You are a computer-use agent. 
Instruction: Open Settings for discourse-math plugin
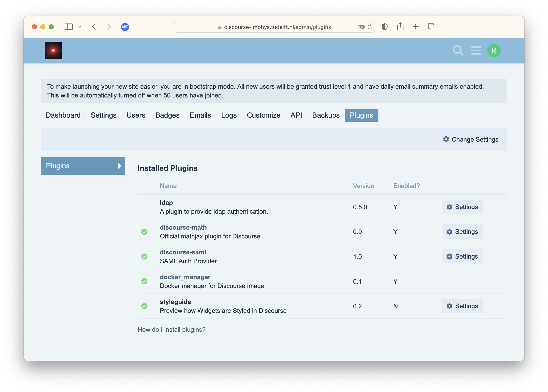pyautogui.click(x=462, y=232)
